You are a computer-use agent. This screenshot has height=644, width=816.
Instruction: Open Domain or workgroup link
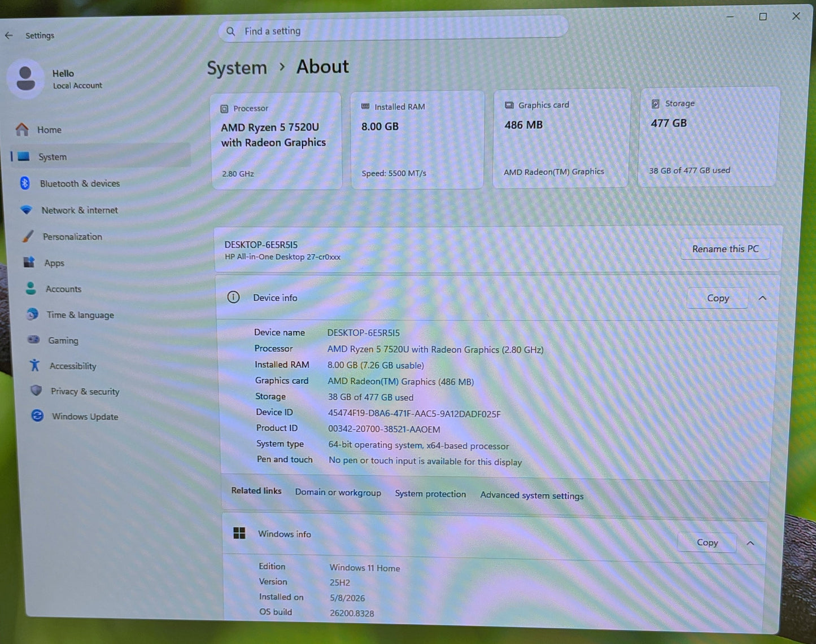pyautogui.click(x=338, y=492)
